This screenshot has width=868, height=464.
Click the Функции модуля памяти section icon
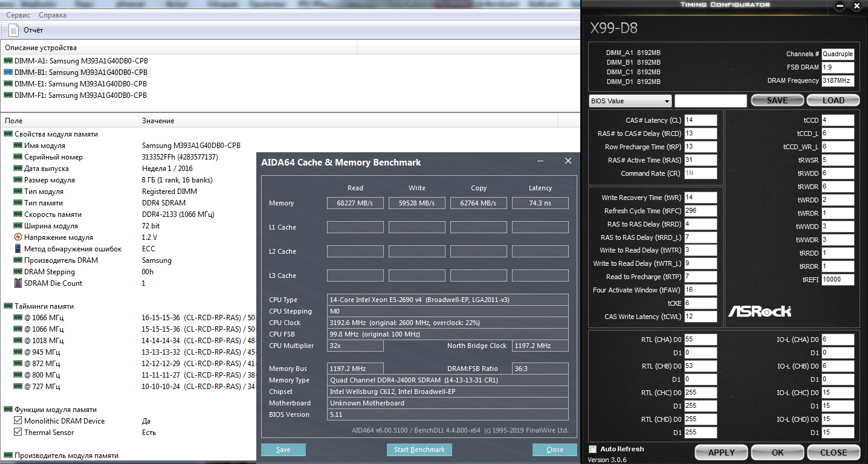pyautogui.click(x=8, y=410)
